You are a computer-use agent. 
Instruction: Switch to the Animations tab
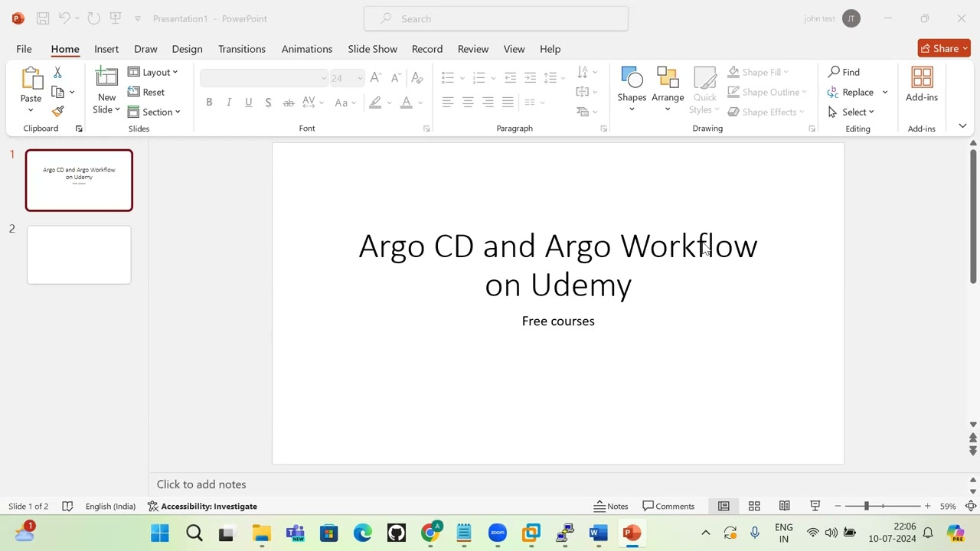coord(307,49)
